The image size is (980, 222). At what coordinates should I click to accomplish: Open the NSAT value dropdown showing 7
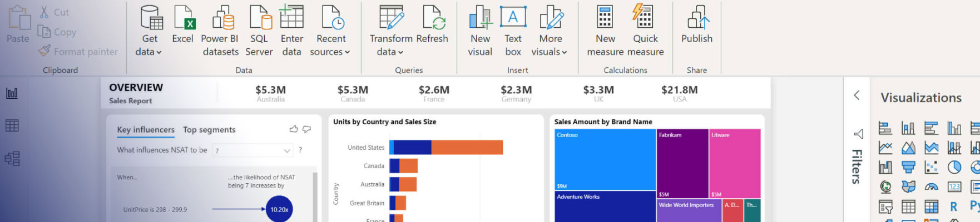coord(253,150)
